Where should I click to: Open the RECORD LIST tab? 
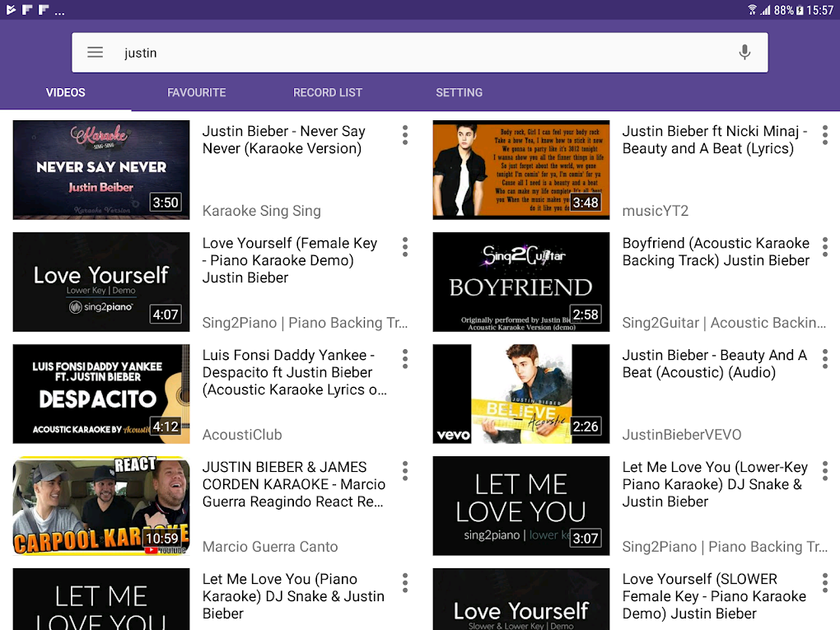[328, 92]
